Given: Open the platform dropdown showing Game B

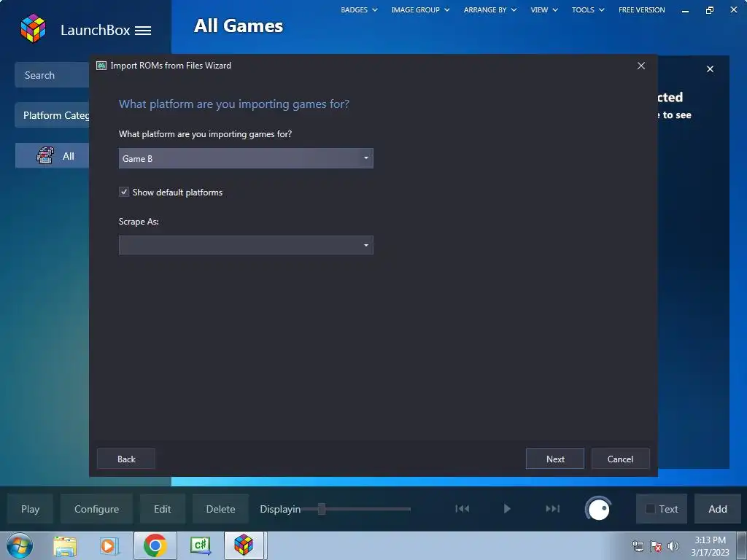Looking at the screenshot, I should click(246, 158).
